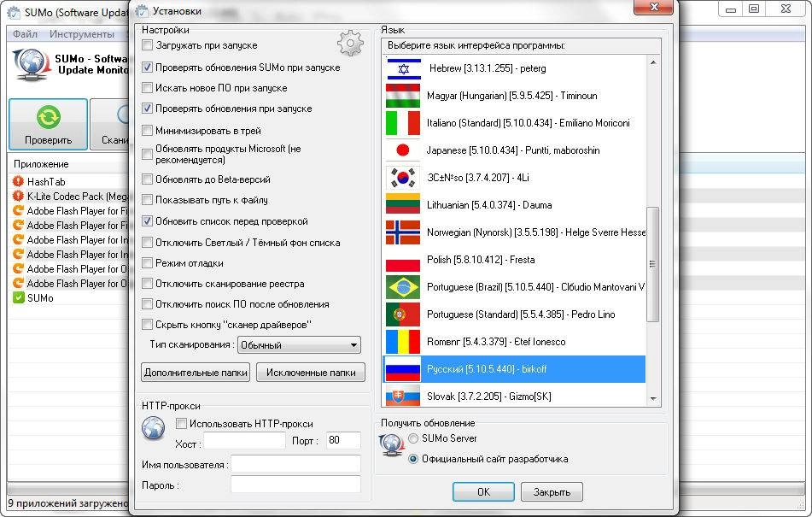Enable Режим отладки checkbox

coord(147,263)
